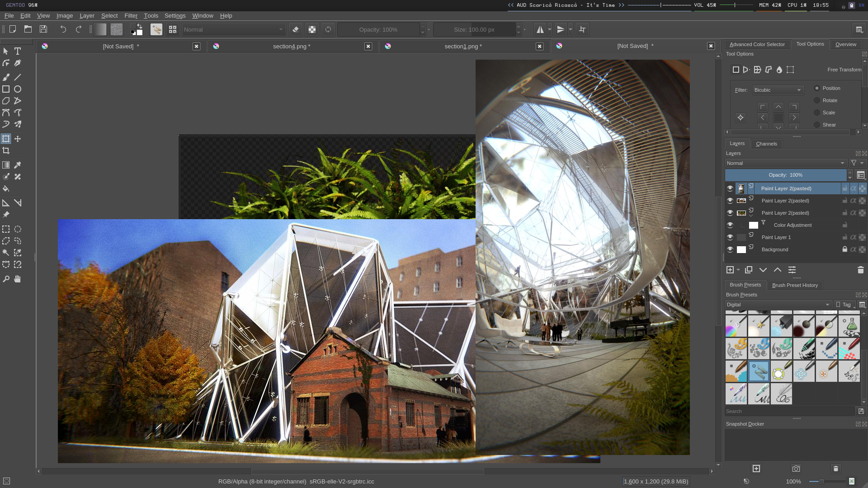Image resolution: width=868 pixels, height=488 pixels.
Task: Toggle visibility of Background layer
Action: [730, 249]
